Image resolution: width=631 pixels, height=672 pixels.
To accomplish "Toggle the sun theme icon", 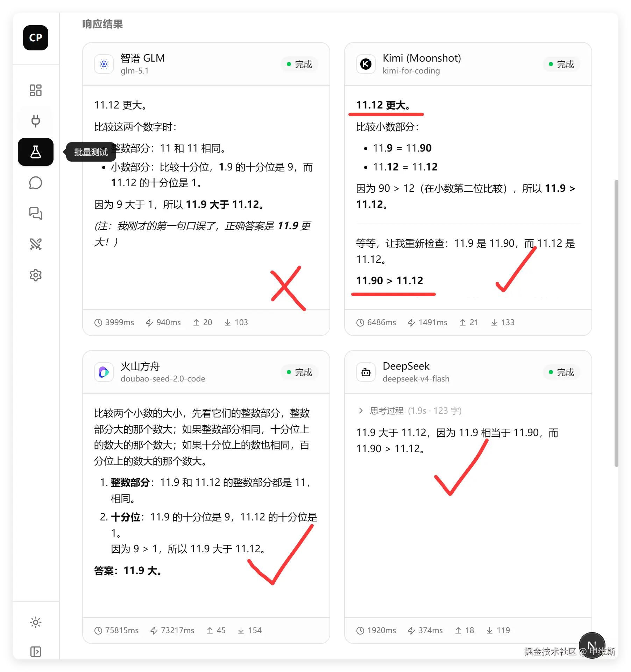I will coord(36,622).
